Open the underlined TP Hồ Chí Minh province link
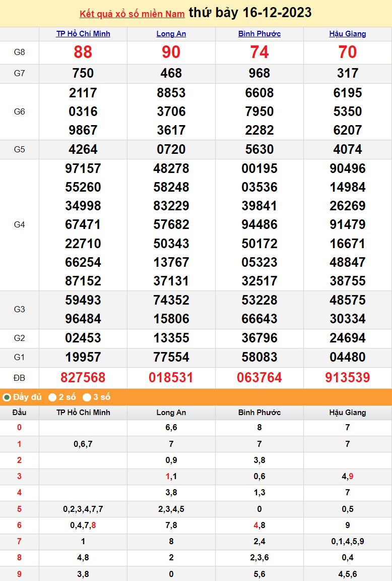The image size is (392, 581). 83,34
